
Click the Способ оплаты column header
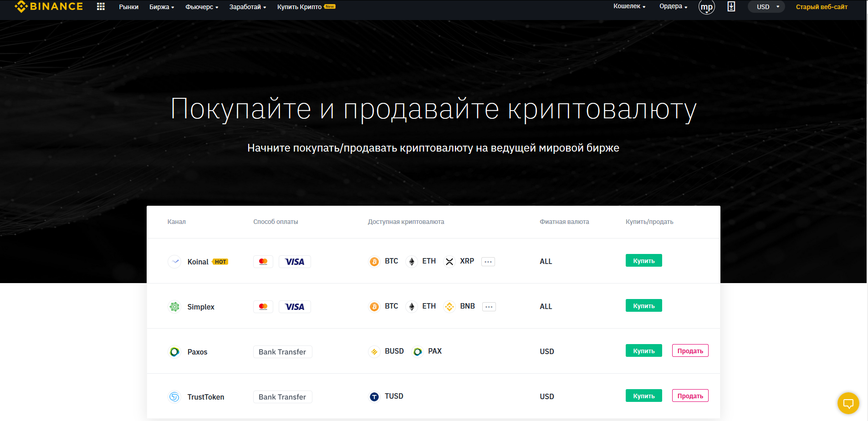(x=276, y=222)
